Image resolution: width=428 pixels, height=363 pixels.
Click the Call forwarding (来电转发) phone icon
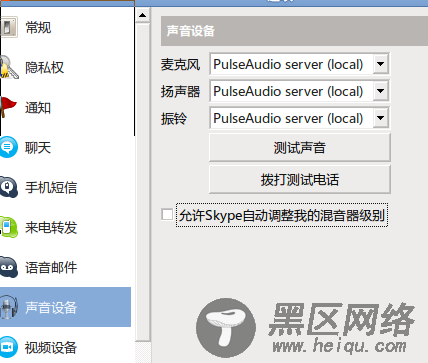click(9, 227)
